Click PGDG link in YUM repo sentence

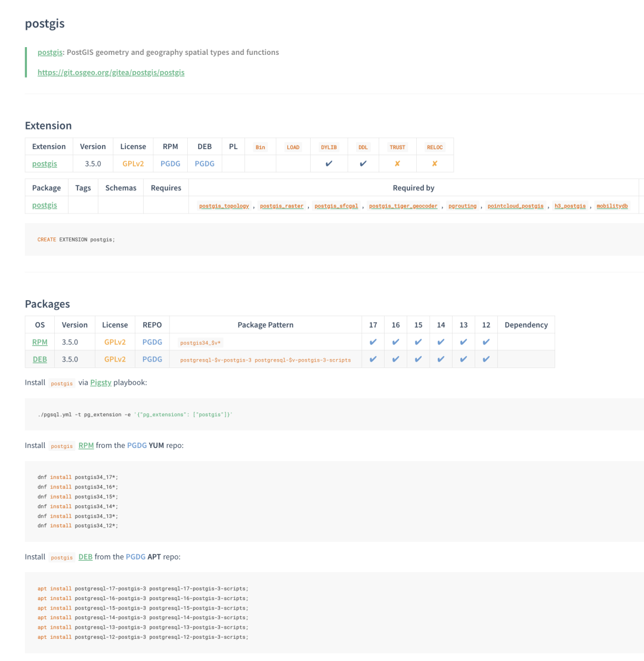pyautogui.click(x=137, y=445)
